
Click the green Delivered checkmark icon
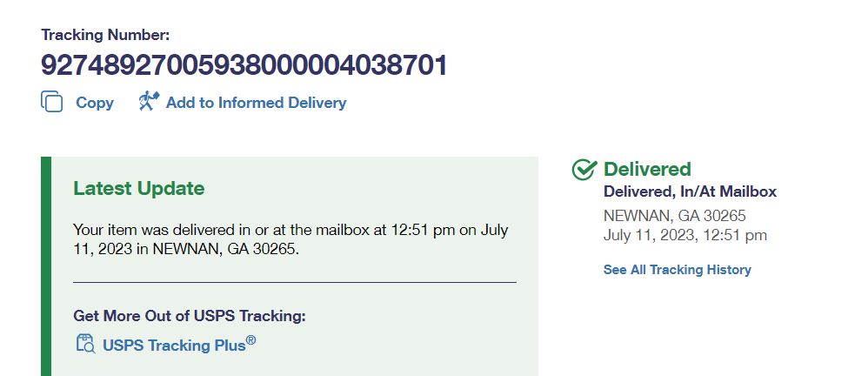[584, 170]
